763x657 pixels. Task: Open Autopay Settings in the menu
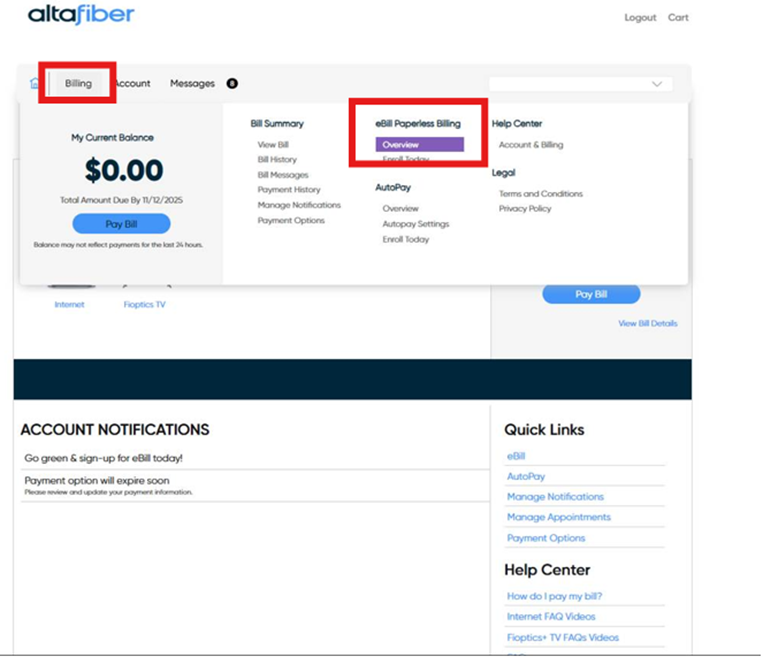(416, 224)
